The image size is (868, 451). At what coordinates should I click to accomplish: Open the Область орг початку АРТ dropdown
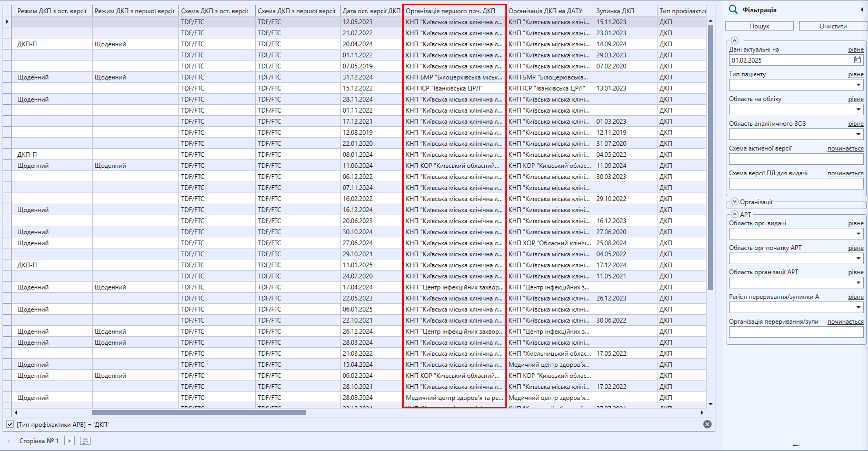tap(859, 258)
